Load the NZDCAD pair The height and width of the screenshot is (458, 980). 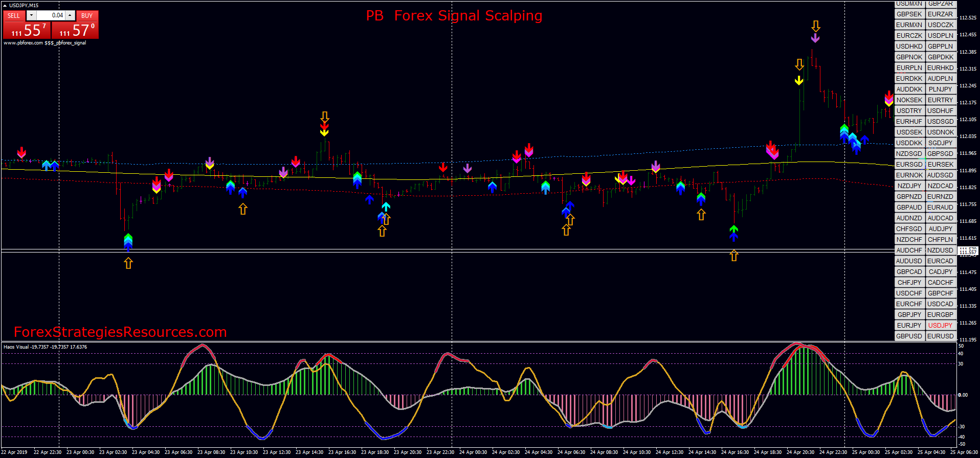(x=941, y=186)
